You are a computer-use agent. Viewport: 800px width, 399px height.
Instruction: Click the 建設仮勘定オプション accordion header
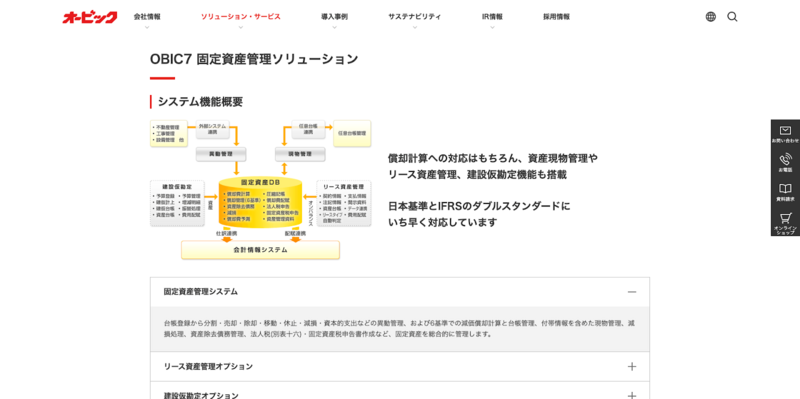tap(399, 391)
